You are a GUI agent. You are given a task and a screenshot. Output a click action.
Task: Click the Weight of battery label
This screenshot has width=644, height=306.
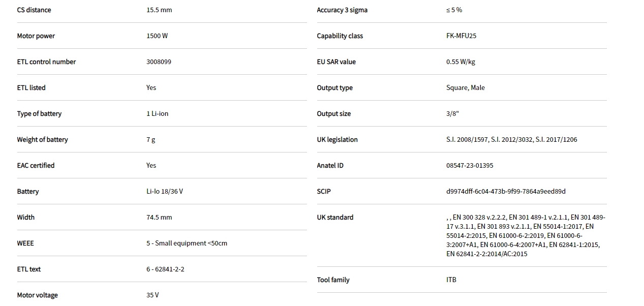42,140
